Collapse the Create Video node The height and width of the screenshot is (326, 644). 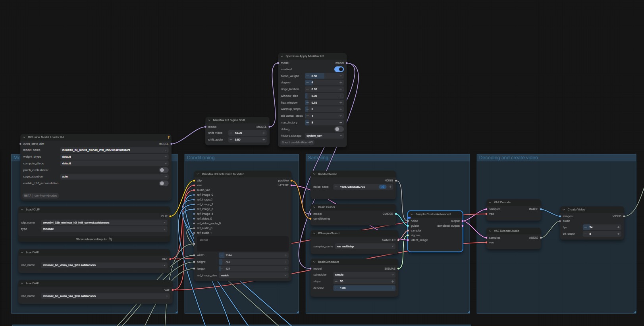click(x=564, y=210)
